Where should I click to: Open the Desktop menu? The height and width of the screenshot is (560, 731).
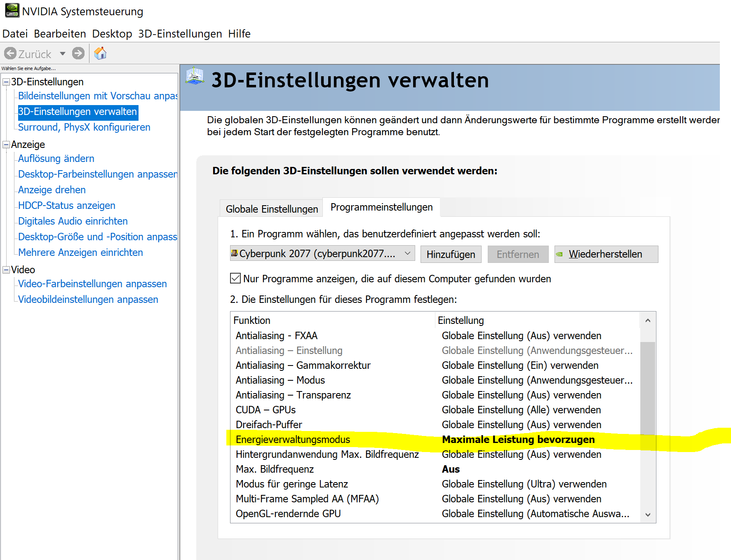click(x=112, y=34)
